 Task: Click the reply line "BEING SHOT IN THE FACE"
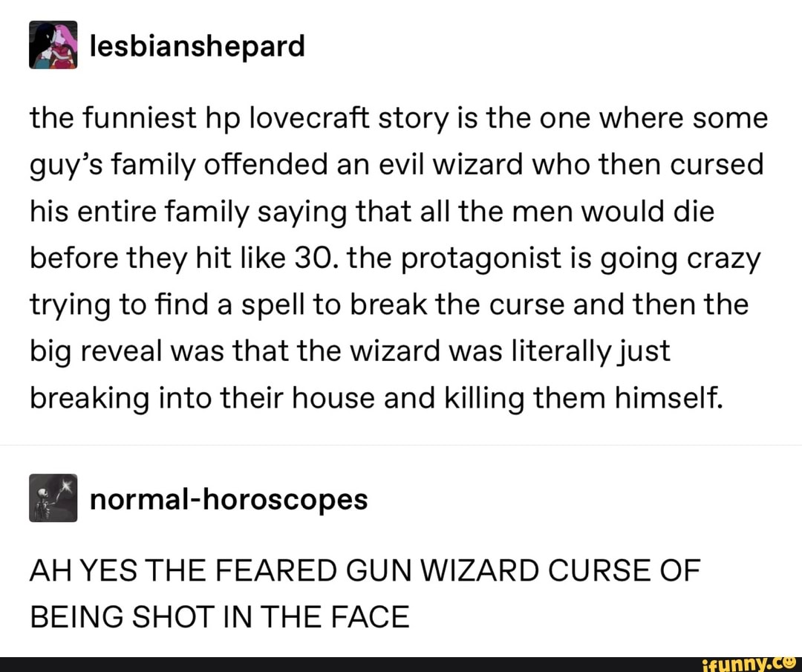(220, 617)
